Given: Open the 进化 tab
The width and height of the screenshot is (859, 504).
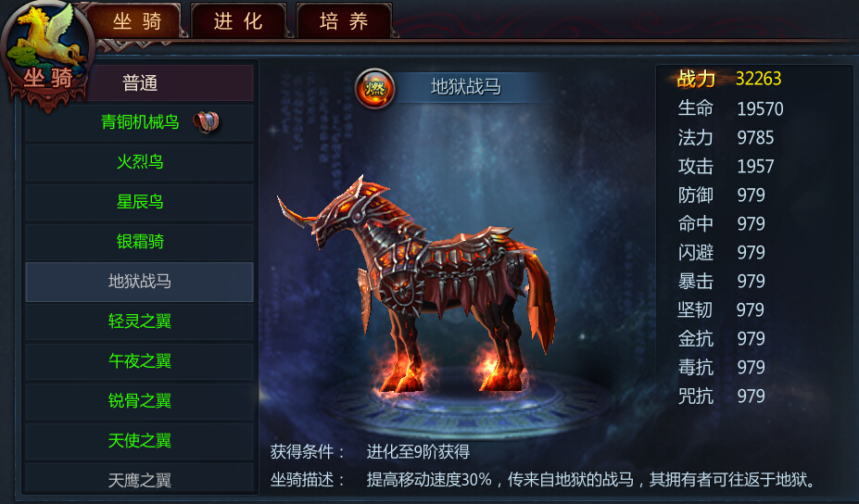Looking at the screenshot, I should 238,21.
